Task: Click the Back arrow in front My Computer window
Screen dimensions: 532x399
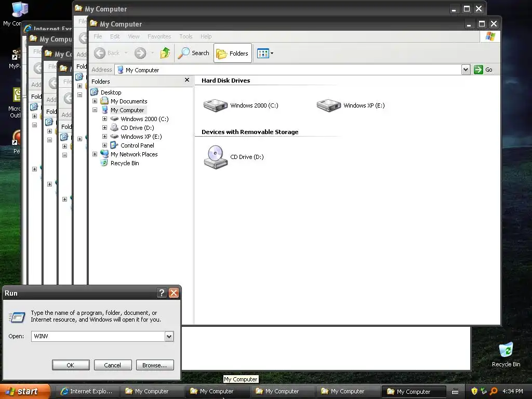Action: point(100,53)
